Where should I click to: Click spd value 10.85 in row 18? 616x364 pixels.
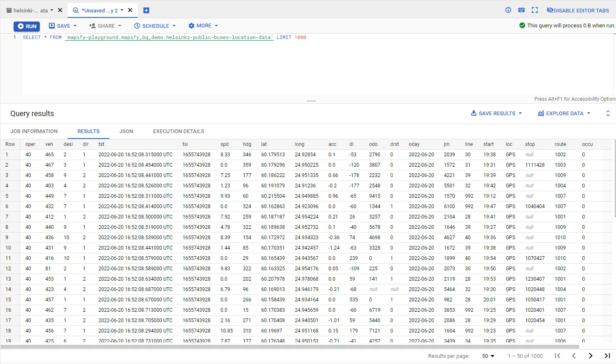(x=227, y=331)
